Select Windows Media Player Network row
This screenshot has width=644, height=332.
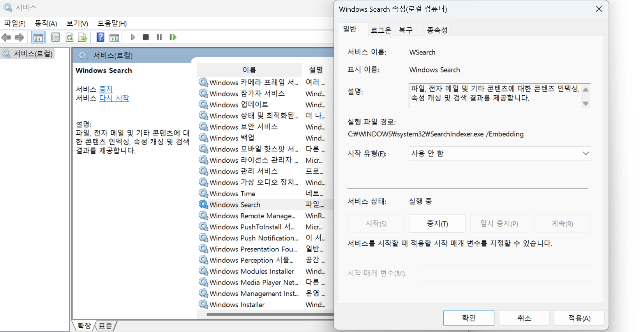coord(265,282)
